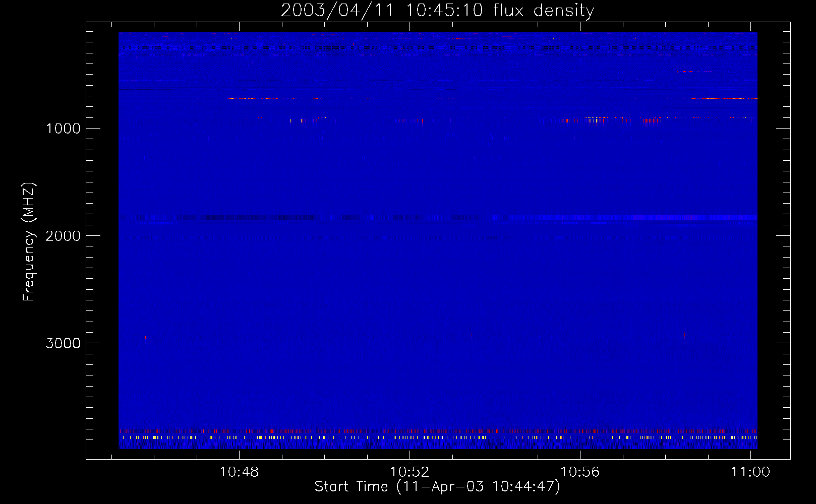The height and width of the screenshot is (504, 816).
Task: Click the 'Start Time (11-Apr-03 10:44:47)' axis label
Action: tap(437, 486)
